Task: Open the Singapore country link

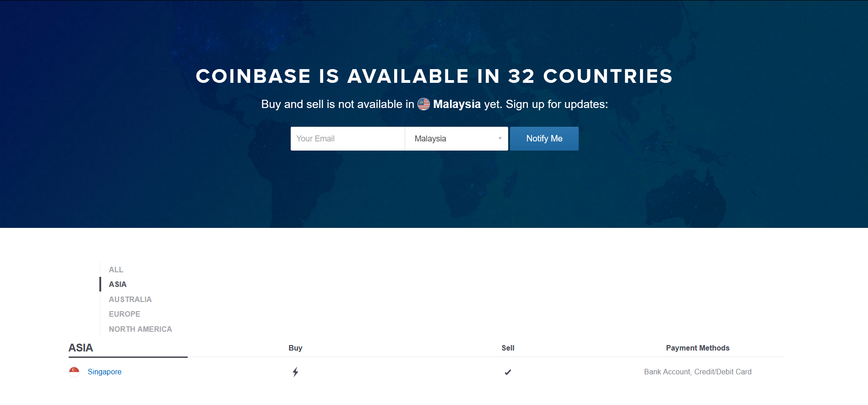Action: coord(104,372)
